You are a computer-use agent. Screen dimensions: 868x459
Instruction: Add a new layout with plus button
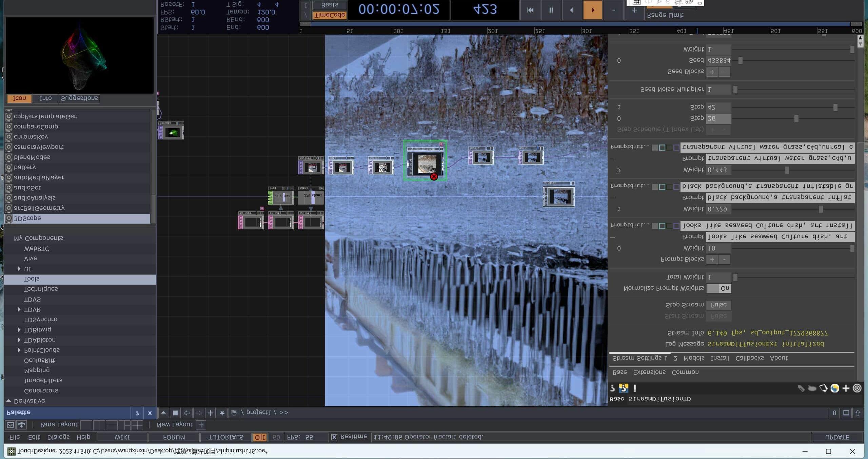tap(201, 425)
